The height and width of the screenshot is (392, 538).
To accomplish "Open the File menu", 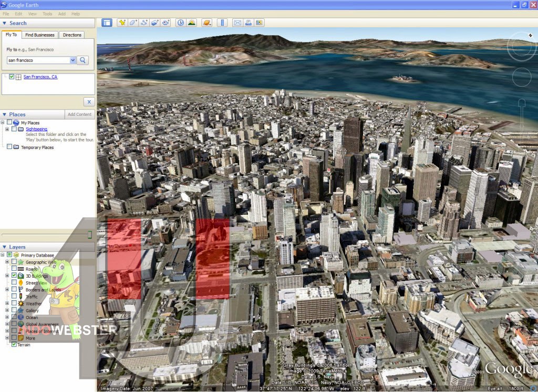I will 6,14.
